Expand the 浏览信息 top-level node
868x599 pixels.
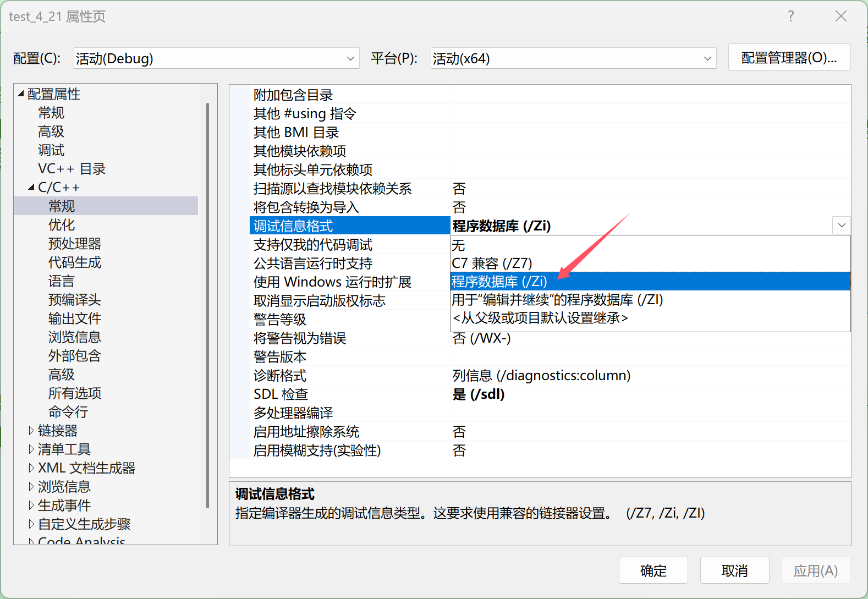(x=31, y=487)
